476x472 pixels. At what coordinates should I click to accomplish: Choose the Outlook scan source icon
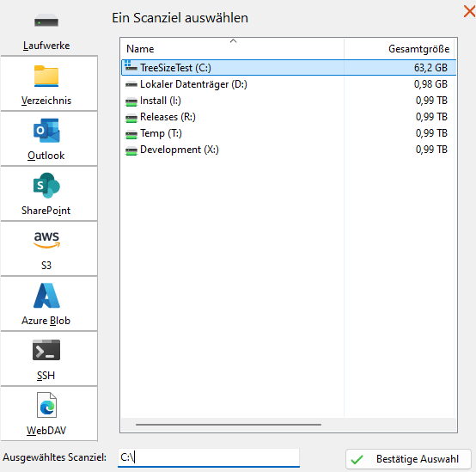point(46,131)
